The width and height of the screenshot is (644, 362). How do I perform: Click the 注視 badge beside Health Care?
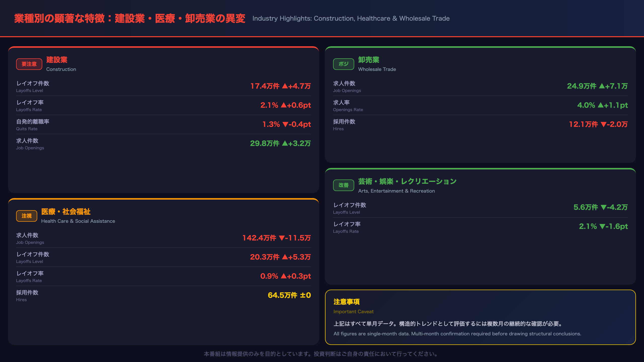(x=27, y=216)
